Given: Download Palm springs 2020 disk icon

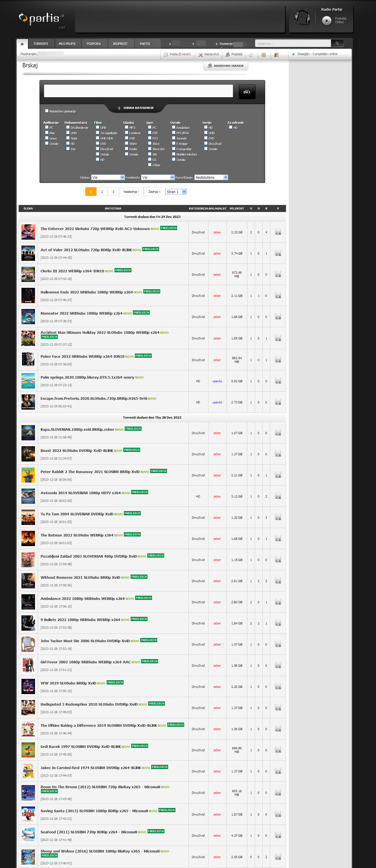Looking at the screenshot, I should pos(278,381).
